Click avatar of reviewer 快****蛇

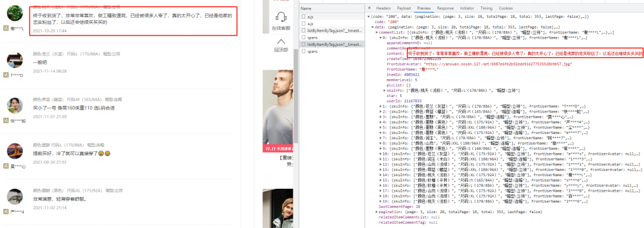coord(15,106)
